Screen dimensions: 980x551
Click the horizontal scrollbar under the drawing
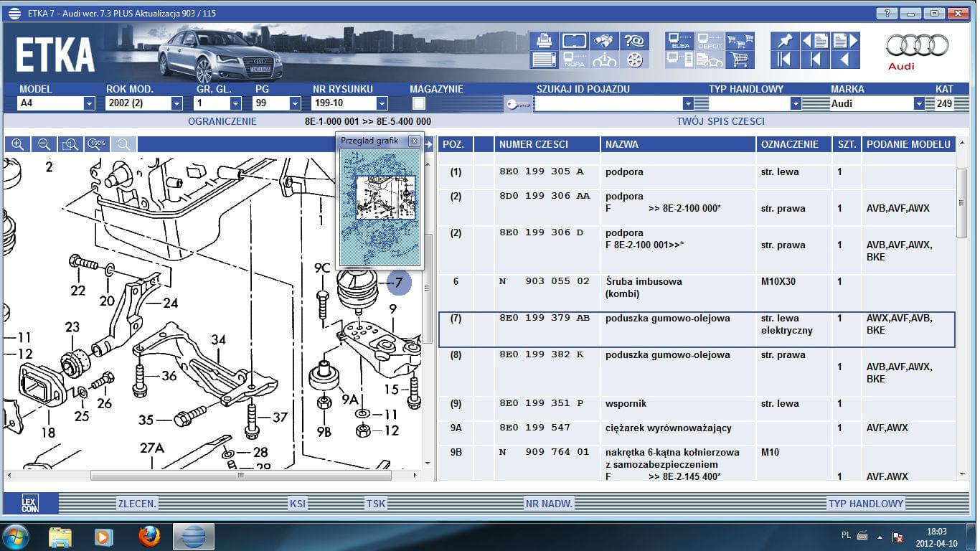click(x=241, y=475)
